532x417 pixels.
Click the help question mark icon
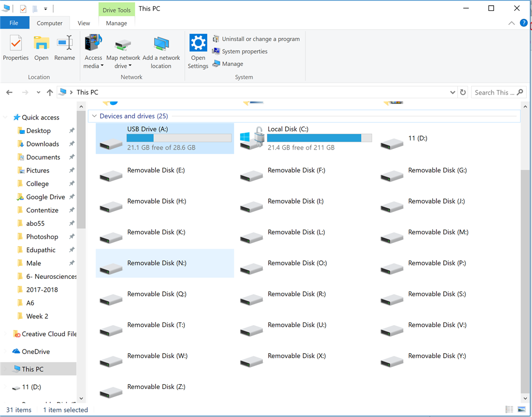pos(524,23)
